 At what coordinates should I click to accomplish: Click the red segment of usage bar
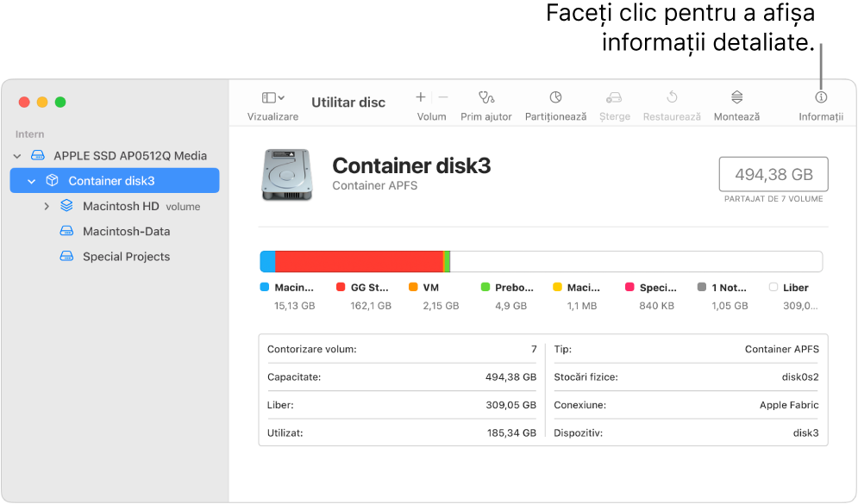(359, 261)
